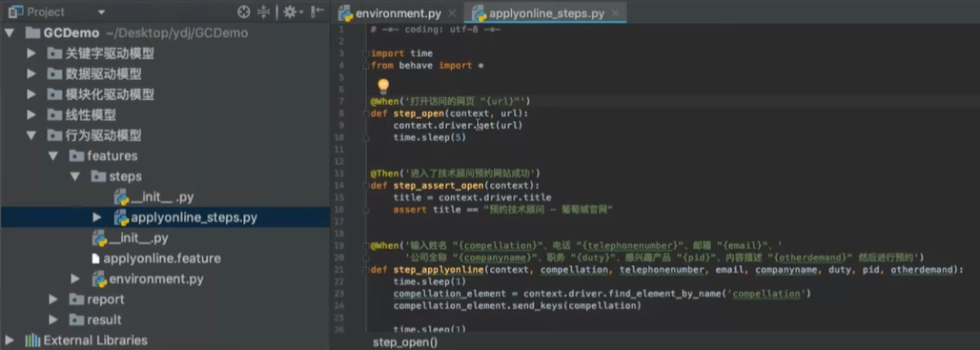This screenshot has height=350, width=980.
Task: Select the applyonline_steps.py editor tab
Action: click(x=546, y=12)
